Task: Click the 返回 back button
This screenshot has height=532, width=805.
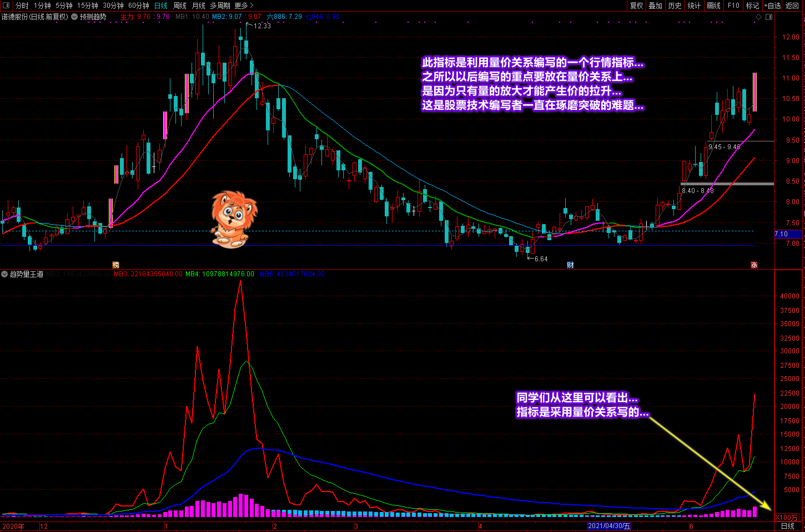Action: pos(792,6)
